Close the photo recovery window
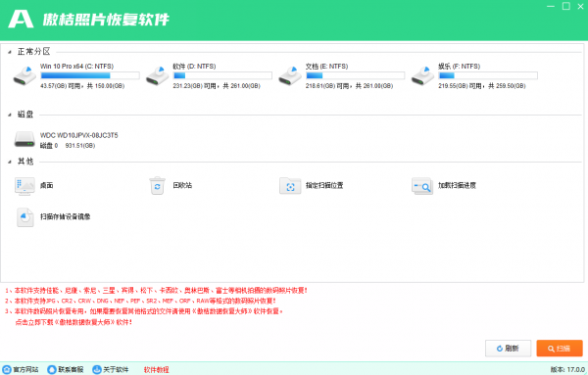This screenshot has width=588, height=375. (x=581, y=6)
